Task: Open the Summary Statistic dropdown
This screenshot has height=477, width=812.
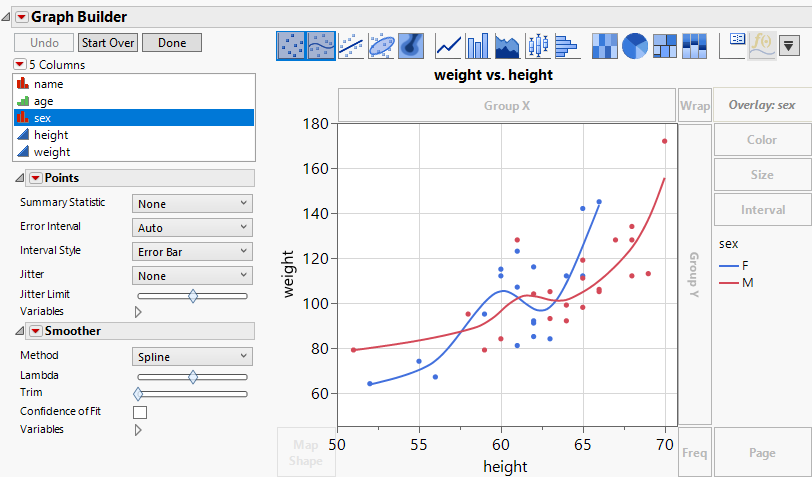Action: pyautogui.click(x=192, y=204)
